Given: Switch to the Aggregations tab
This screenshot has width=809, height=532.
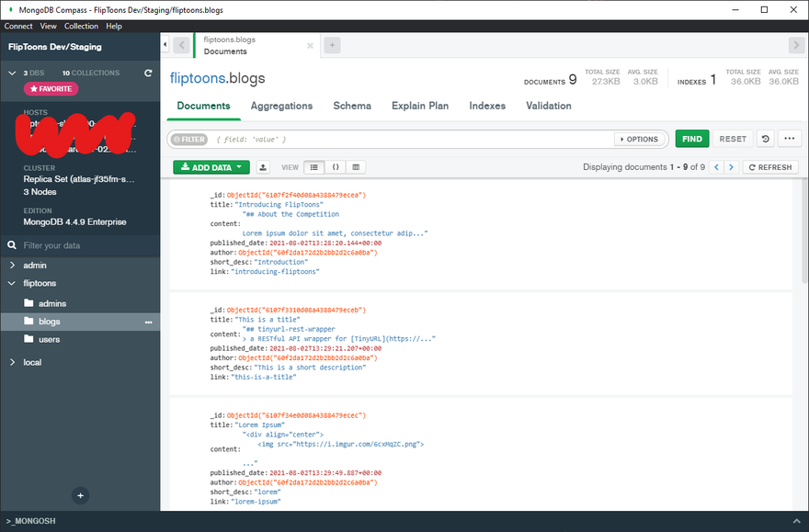Looking at the screenshot, I should point(281,106).
